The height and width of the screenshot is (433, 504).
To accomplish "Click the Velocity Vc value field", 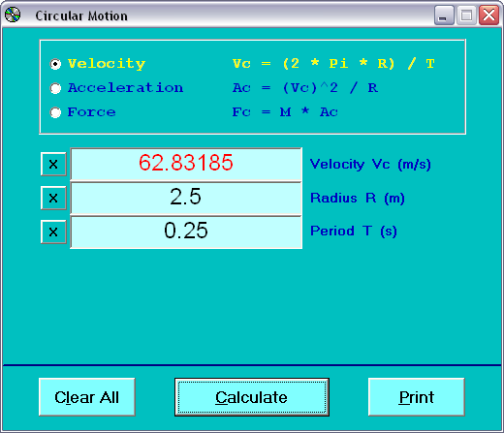I will (x=186, y=164).
